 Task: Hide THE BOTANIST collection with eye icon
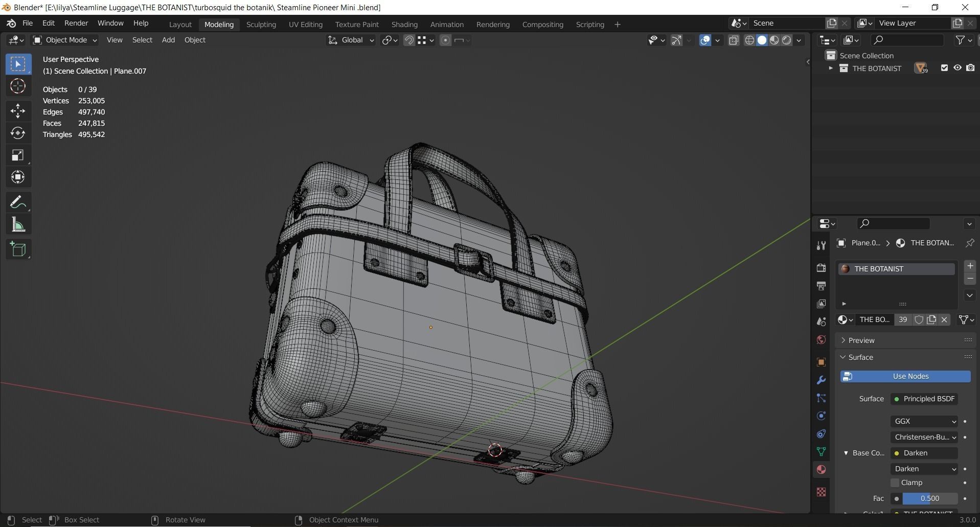point(957,68)
